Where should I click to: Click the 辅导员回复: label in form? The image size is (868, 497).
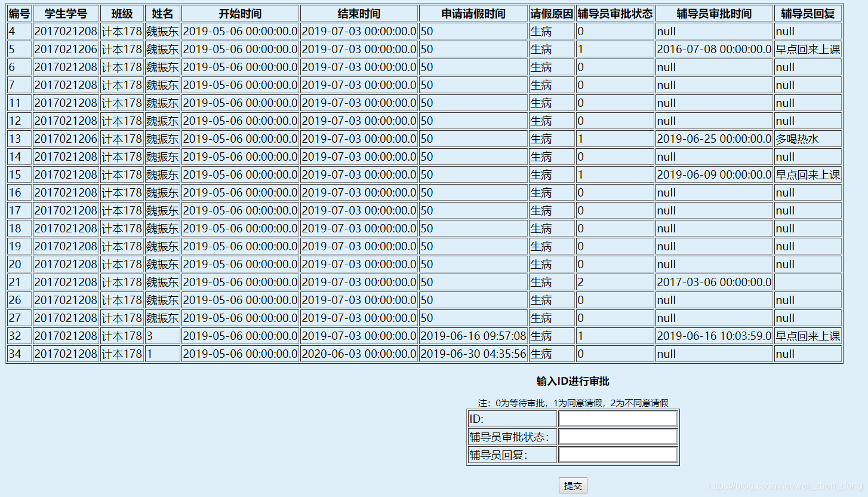point(512,455)
